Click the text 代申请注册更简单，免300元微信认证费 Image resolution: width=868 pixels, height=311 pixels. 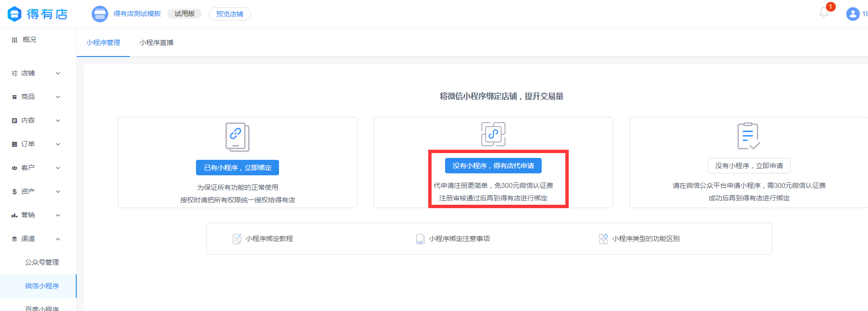(x=493, y=185)
